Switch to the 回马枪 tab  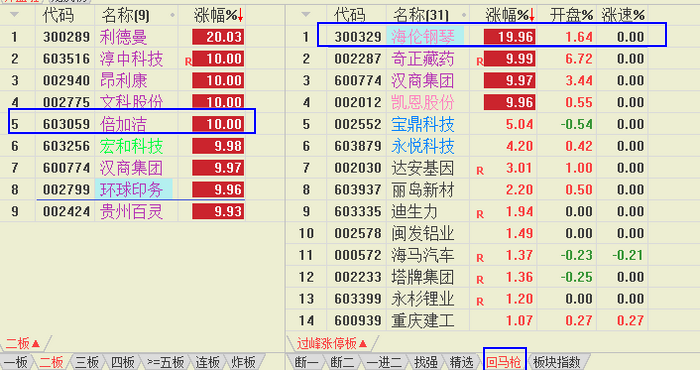pyautogui.click(x=504, y=362)
